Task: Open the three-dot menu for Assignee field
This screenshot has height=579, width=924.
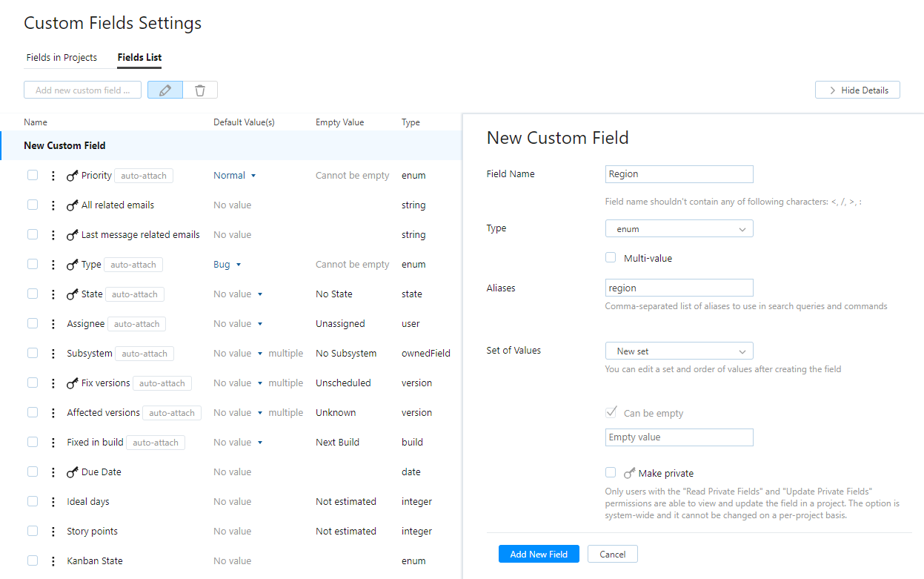Action: 53,324
